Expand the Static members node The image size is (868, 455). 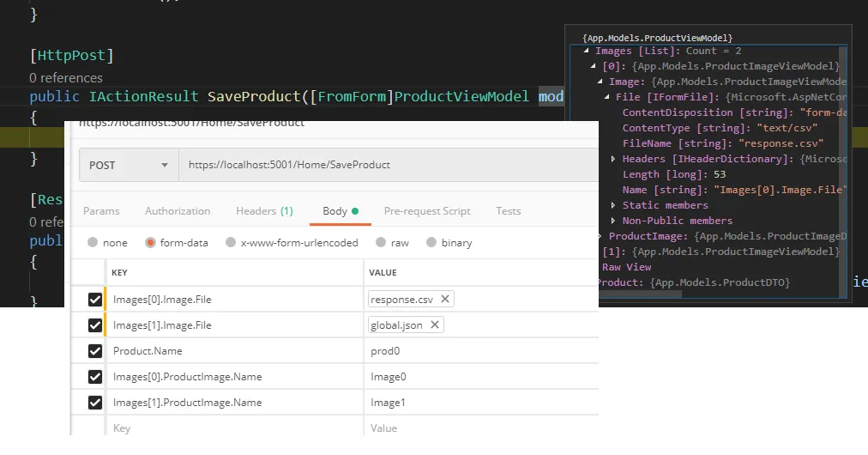(x=613, y=205)
